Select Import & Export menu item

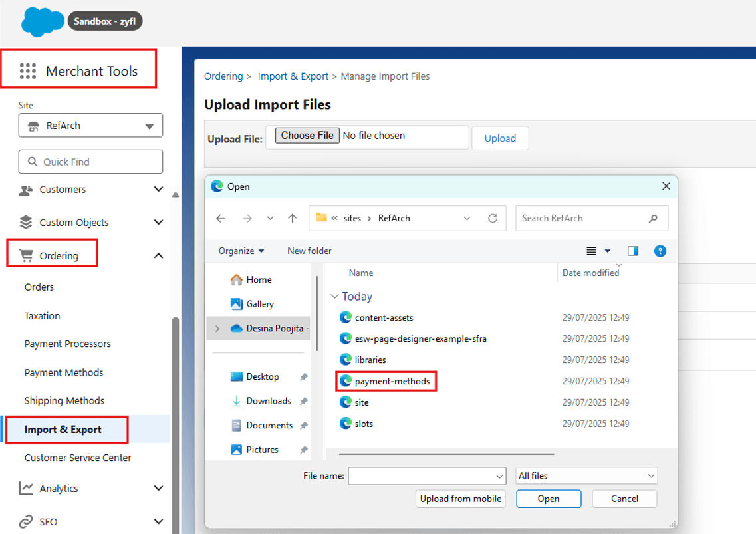pos(63,430)
